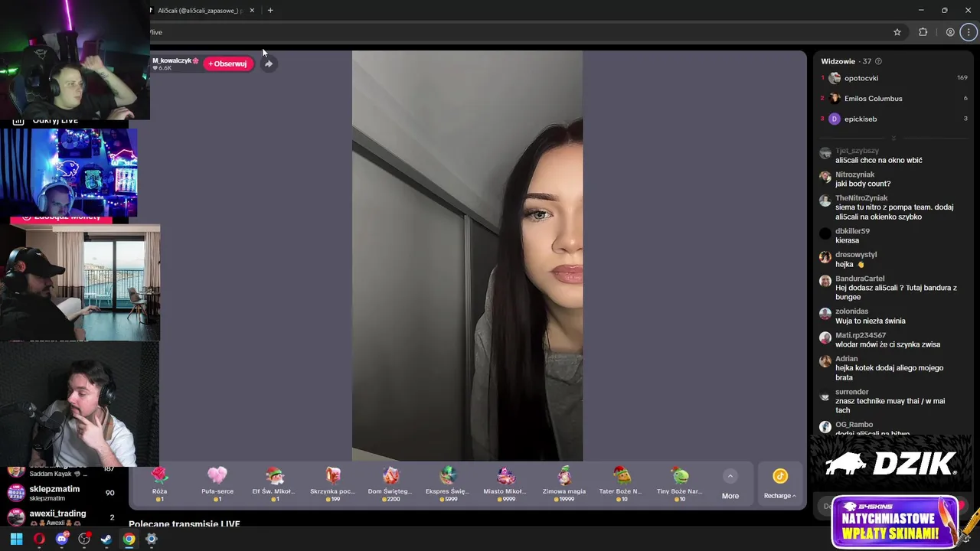Open a new browser tab
This screenshot has height=551, width=980.
coord(270,11)
